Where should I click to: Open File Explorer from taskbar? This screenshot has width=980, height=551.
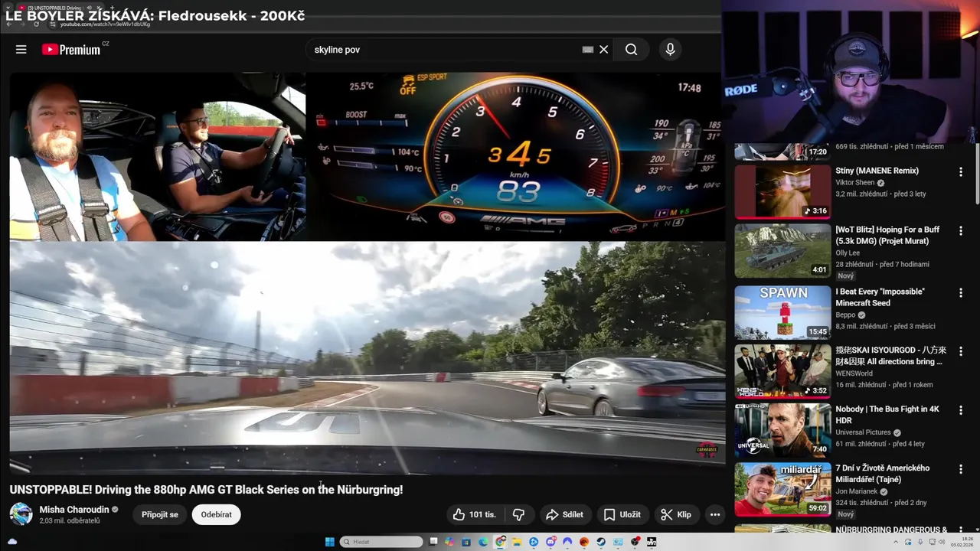(517, 542)
